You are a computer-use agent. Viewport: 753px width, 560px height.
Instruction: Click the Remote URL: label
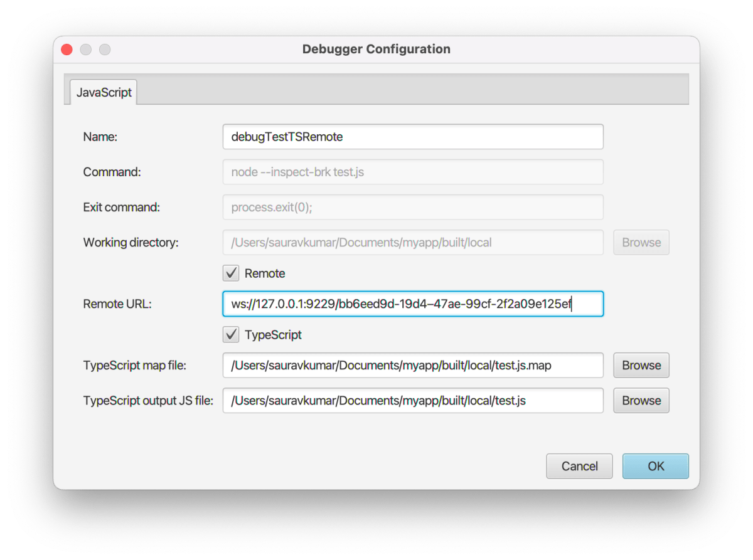coord(118,304)
